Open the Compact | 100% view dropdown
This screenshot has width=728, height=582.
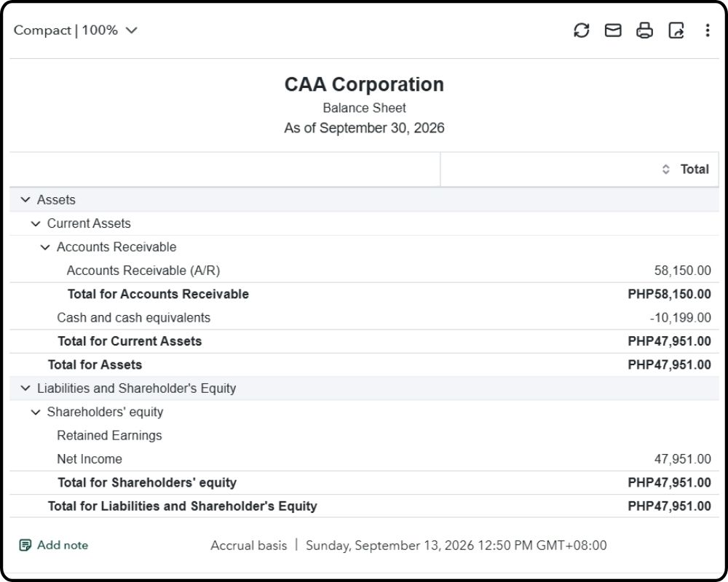[75, 30]
